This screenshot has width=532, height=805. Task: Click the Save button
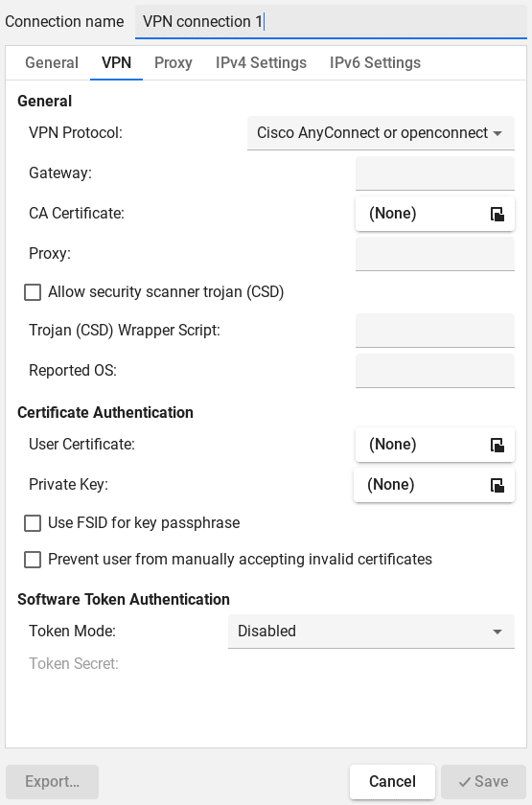(483, 781)
